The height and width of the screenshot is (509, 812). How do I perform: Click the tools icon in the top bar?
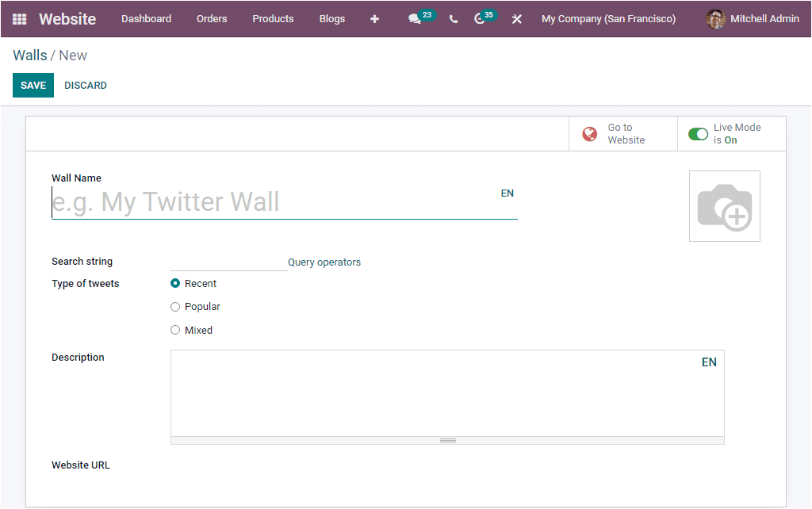pyautogui.click(x=516, y=18)
